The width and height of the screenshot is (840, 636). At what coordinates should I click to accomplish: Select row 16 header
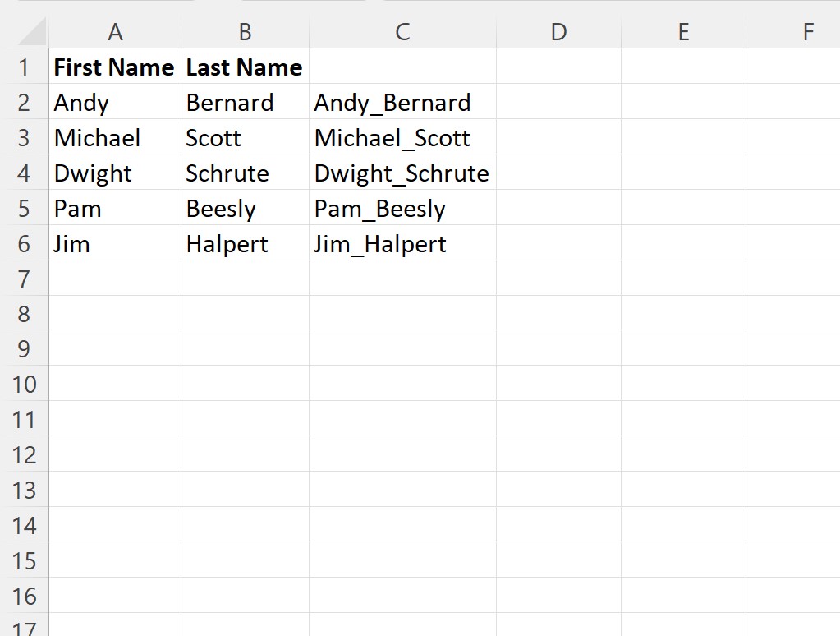point(24,597)
